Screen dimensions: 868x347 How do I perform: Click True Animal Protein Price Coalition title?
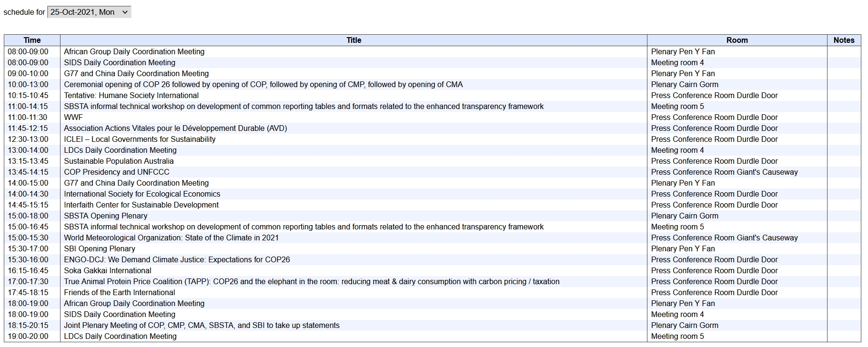click(312, 281)
